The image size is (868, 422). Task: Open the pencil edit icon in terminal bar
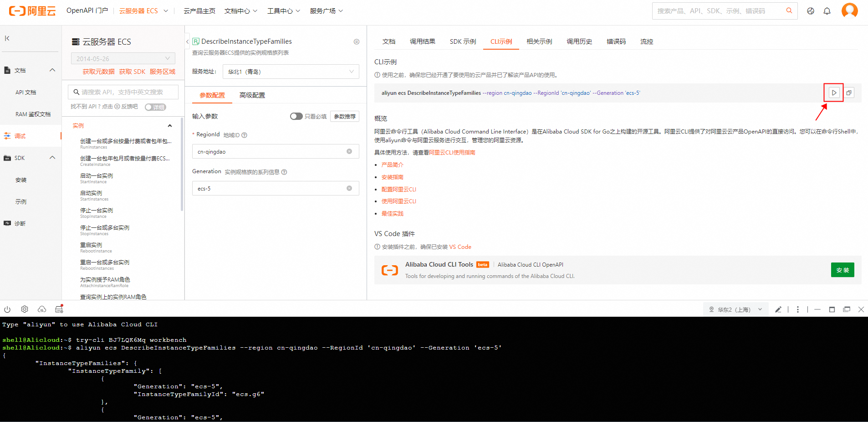point(778,309)
